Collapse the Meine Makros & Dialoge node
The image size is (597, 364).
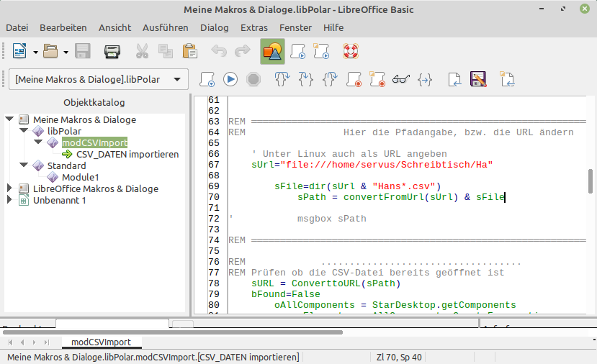(9, 119)
